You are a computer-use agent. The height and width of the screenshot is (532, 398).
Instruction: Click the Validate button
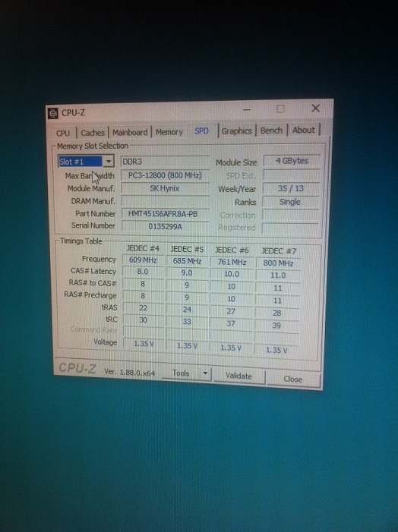pos(238,376)
